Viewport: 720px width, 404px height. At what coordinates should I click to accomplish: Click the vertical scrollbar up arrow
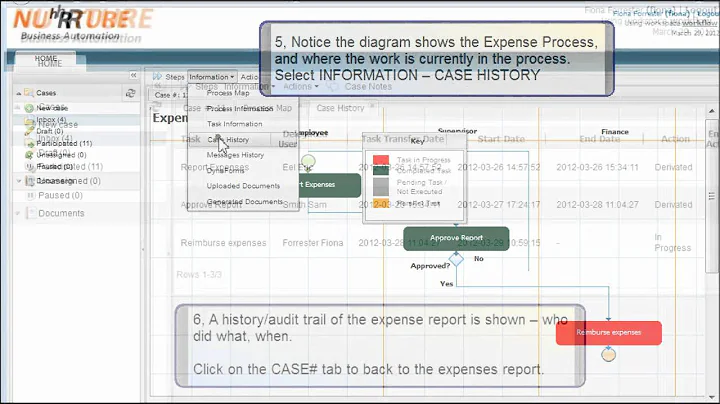point(712,111)
